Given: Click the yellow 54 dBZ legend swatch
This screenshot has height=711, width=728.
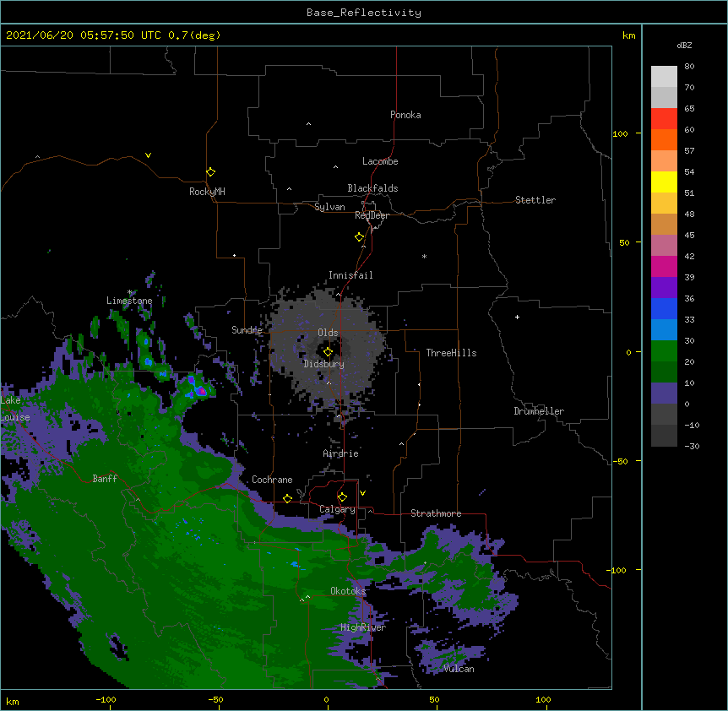Looking at the screenshot, I should pyautogui.click(x=664, y=182).
